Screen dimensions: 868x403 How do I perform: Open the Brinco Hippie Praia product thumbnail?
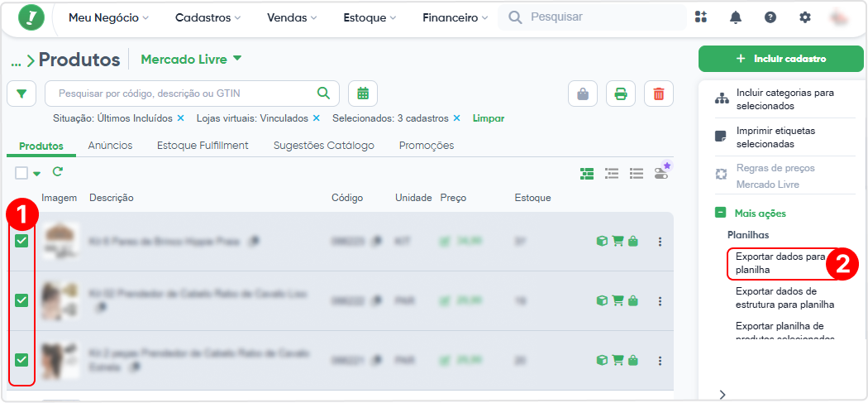(x=60, y=241)
